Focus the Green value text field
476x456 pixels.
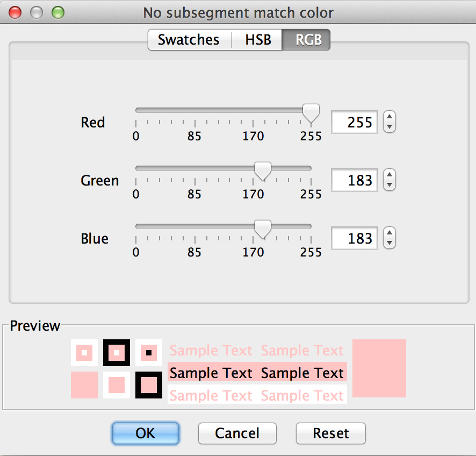pos(355,180)
